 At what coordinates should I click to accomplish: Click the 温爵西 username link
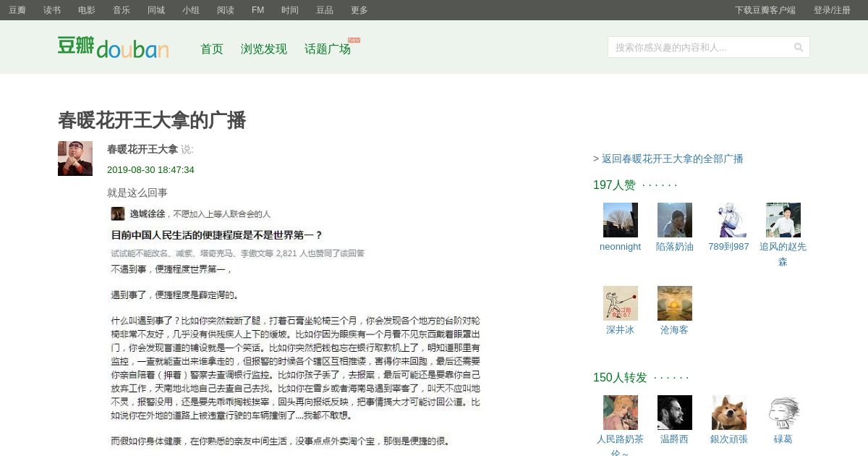tap(675, 439)
